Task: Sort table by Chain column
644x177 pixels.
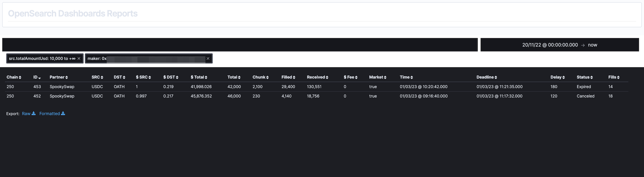Action: pyautogui.click(x=14, y=77)
